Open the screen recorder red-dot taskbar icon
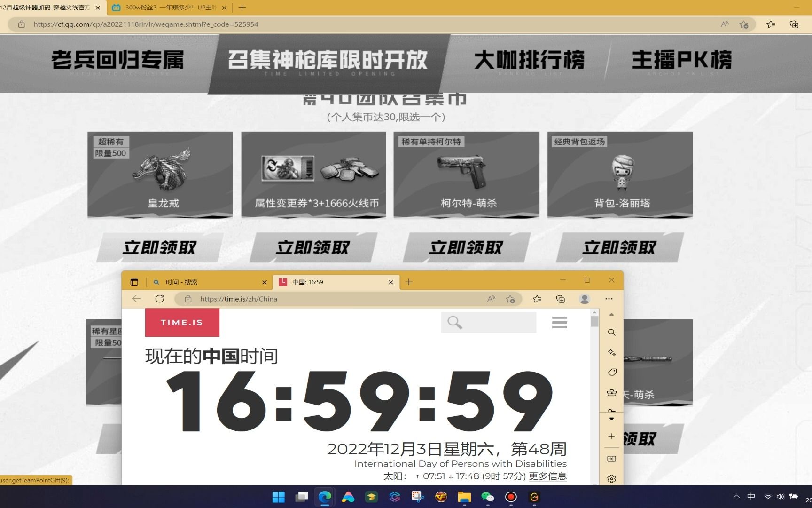Image resolution: width=812 pixels, height=508 pixels. point(511,497)
